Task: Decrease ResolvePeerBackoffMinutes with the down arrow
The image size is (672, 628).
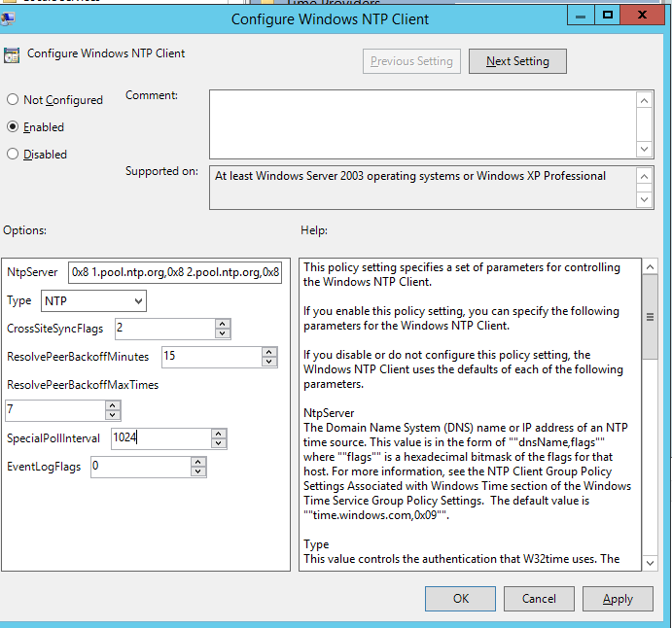Action: tap(269, 362)
